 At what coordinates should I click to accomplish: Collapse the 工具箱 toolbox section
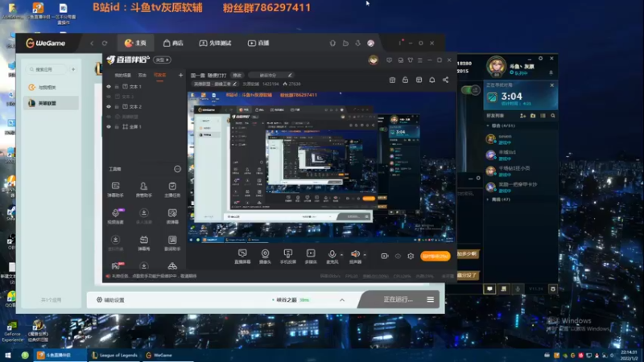[x=177, y=169]
